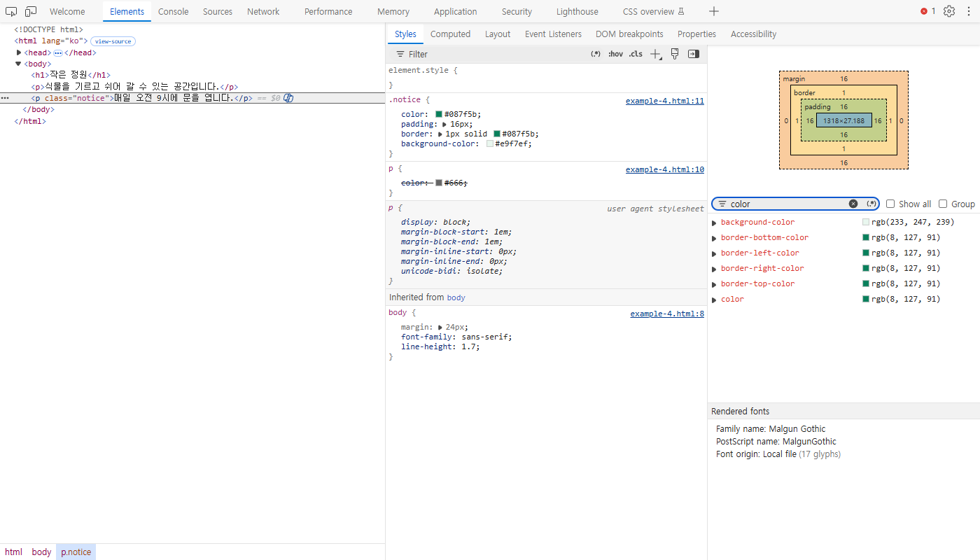Expand the collapsed head ellipsis
The image size is (980, 560).
tap(58, 52)
